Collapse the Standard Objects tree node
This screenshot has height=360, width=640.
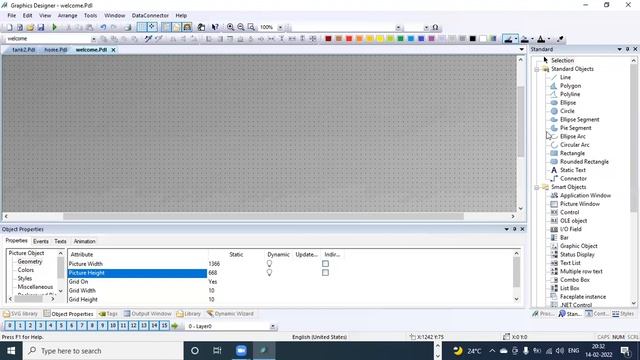point(537,69)
